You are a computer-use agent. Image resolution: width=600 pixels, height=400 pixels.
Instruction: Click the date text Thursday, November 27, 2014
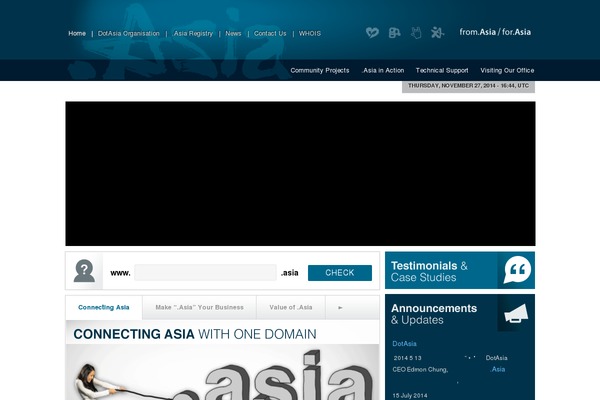(468, 86)
